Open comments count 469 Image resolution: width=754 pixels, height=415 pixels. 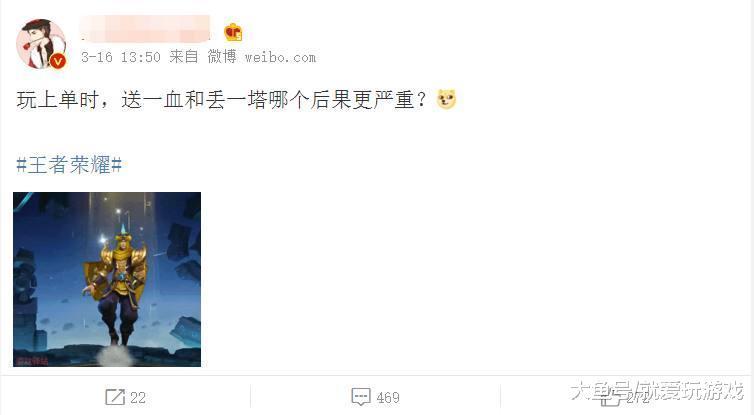click(388, 398)
